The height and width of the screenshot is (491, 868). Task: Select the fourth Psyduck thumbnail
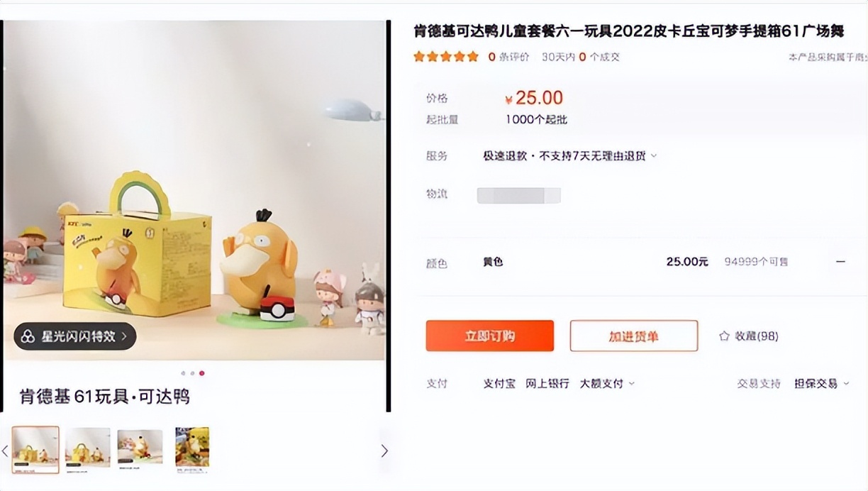tap(192, 447)
